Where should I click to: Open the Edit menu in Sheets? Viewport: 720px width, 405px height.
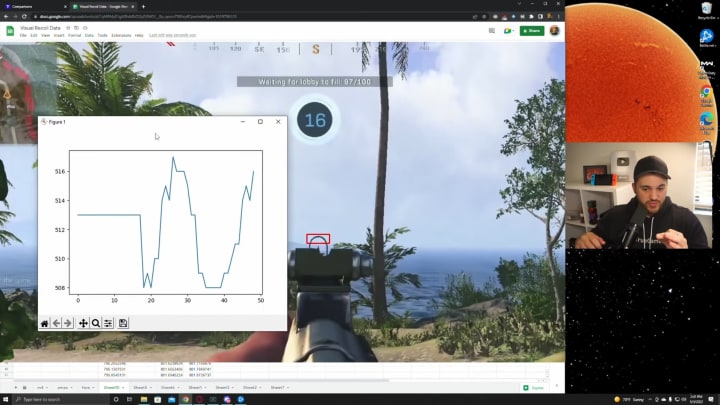[x=34, y=35]
